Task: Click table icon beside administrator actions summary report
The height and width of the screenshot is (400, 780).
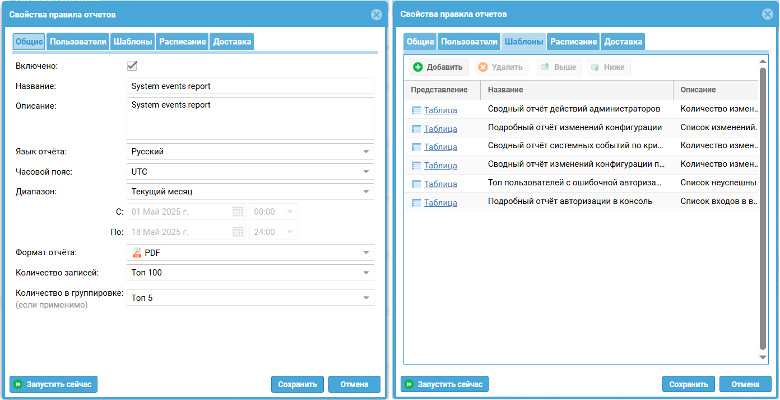Action: pos(416,111)
